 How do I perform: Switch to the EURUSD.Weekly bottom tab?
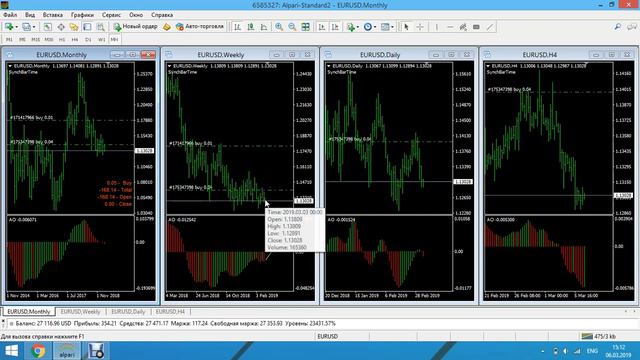pos(80,312)
